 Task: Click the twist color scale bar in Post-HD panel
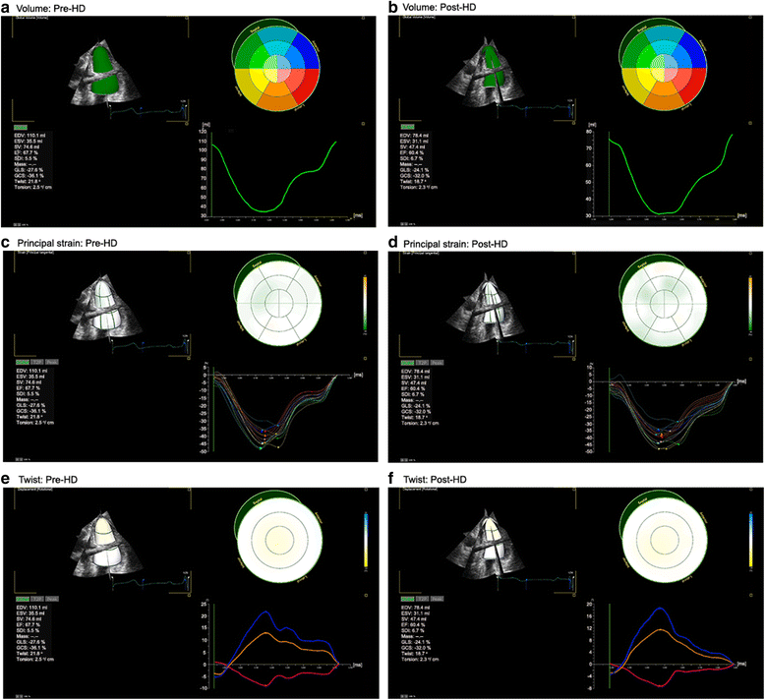(751, 537)
